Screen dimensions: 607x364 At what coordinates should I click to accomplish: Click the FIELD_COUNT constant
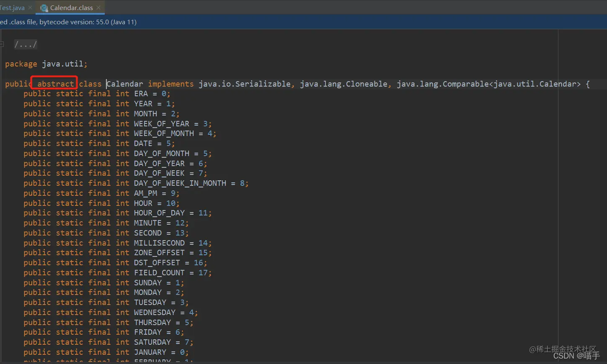pyautogui.click(x=159, y=273)
